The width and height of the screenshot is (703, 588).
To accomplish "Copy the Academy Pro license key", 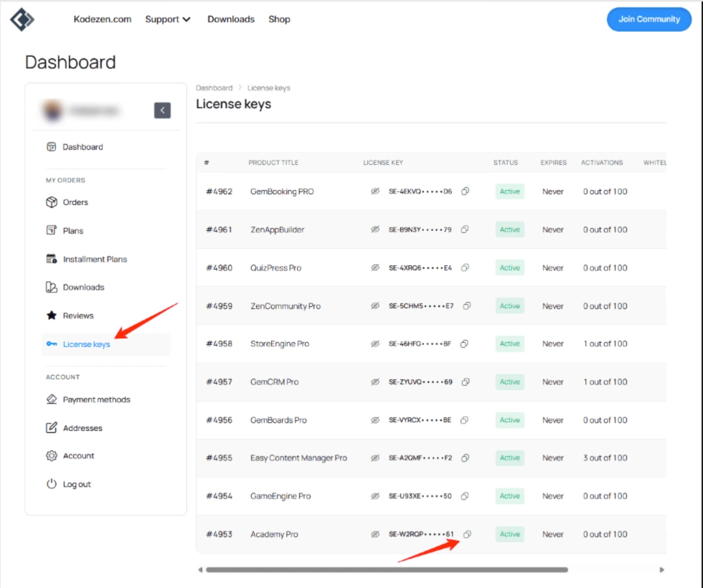I will pyautogui.click(x=467, y=534).
